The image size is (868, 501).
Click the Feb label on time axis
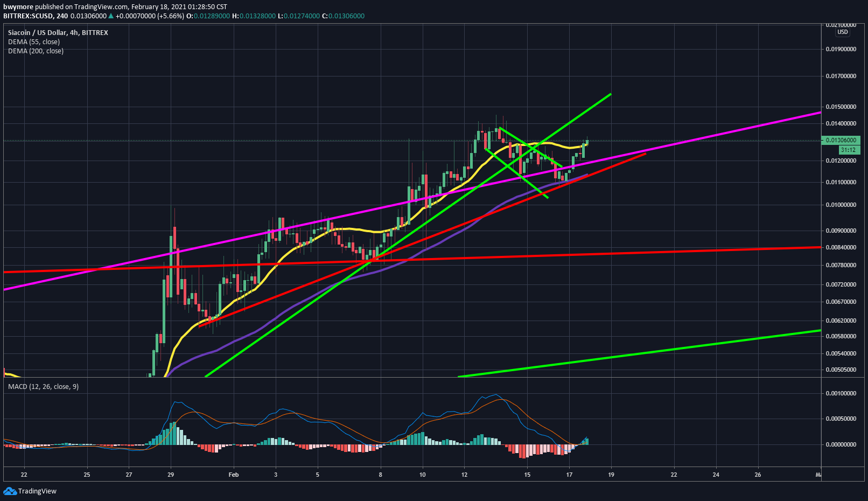coord(233,475)
